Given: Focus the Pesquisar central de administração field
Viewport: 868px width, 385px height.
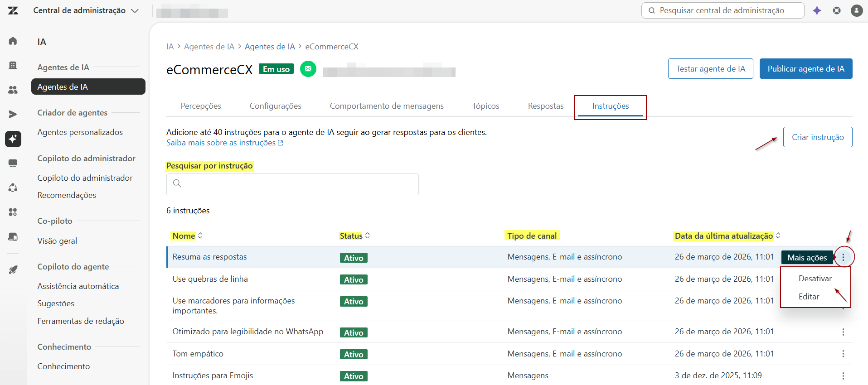Looking at the screenshot, I should point(723,10).
